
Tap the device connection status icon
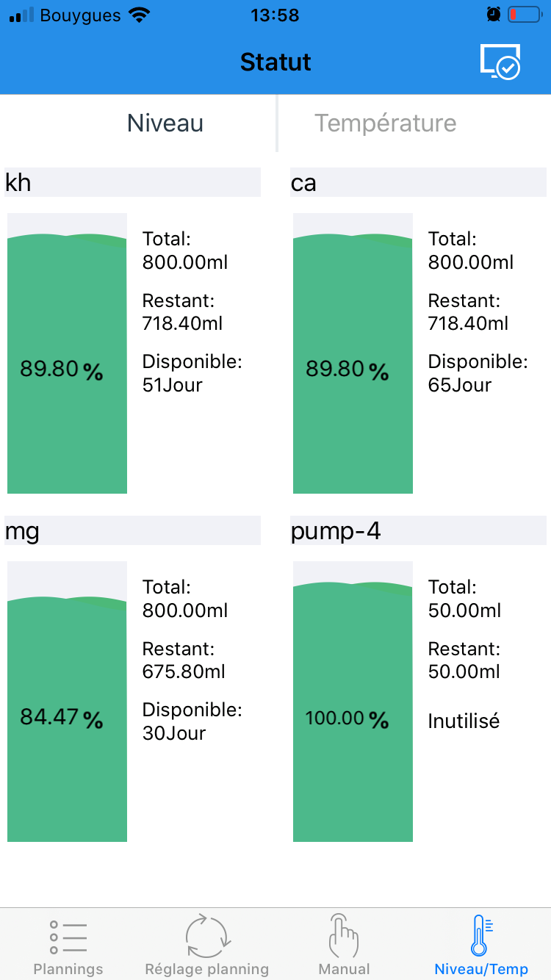[x=500, y=62]
